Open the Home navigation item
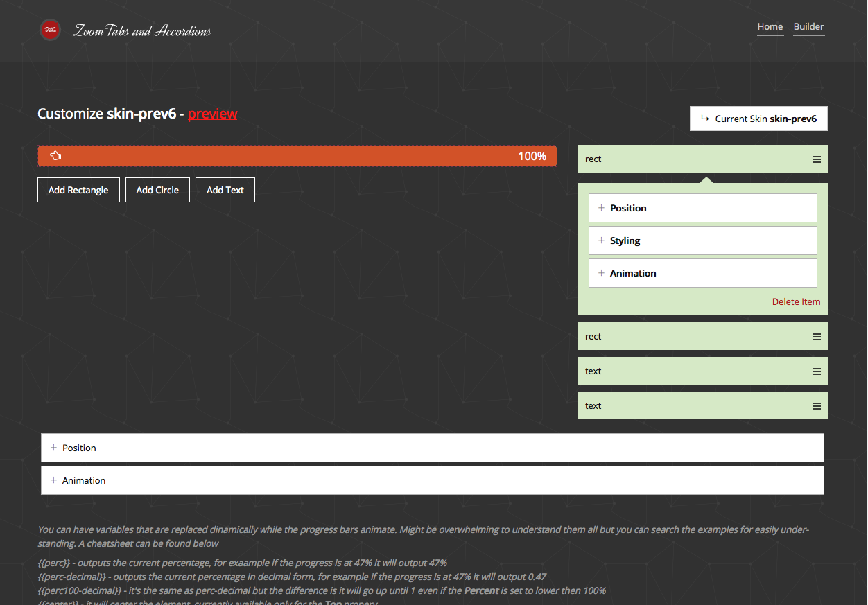 770,26
